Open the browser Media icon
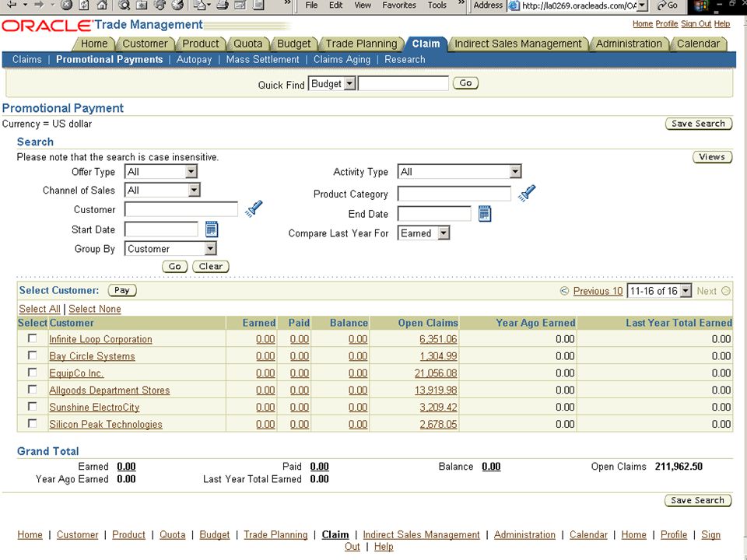Image resolution: width=747 pixels, height=560 pixels. coord(160,5)
